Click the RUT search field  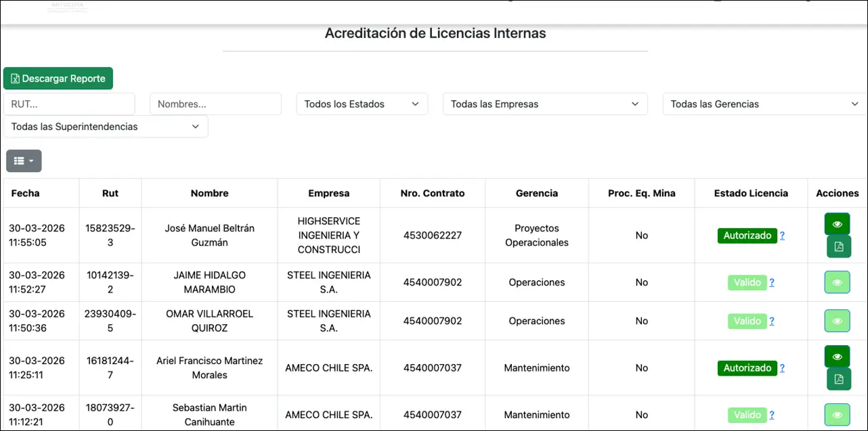tap(69, 104)
